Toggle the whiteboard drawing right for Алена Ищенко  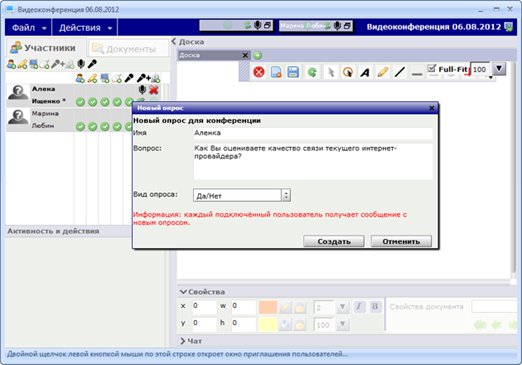tap(93, 102)
